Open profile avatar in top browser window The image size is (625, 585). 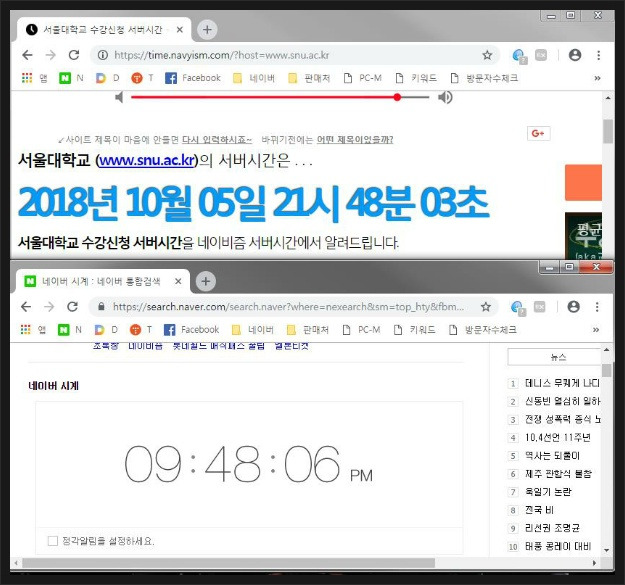coord(575,55)
